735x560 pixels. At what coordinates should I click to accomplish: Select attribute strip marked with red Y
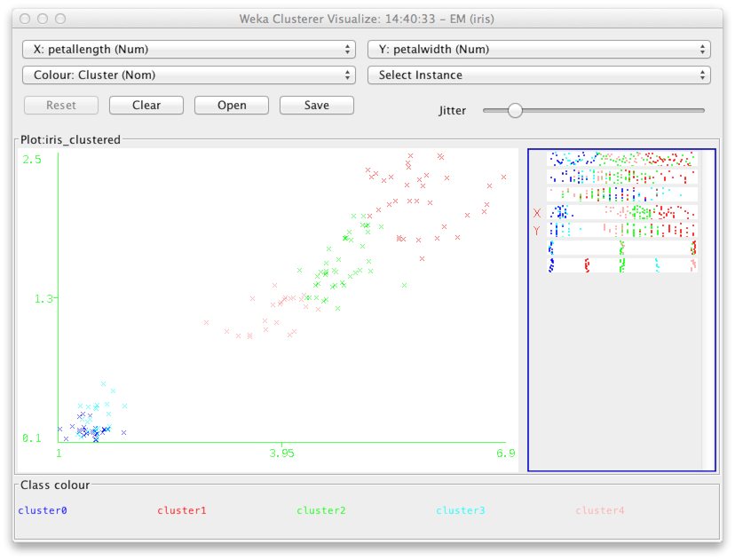point(622,230)
